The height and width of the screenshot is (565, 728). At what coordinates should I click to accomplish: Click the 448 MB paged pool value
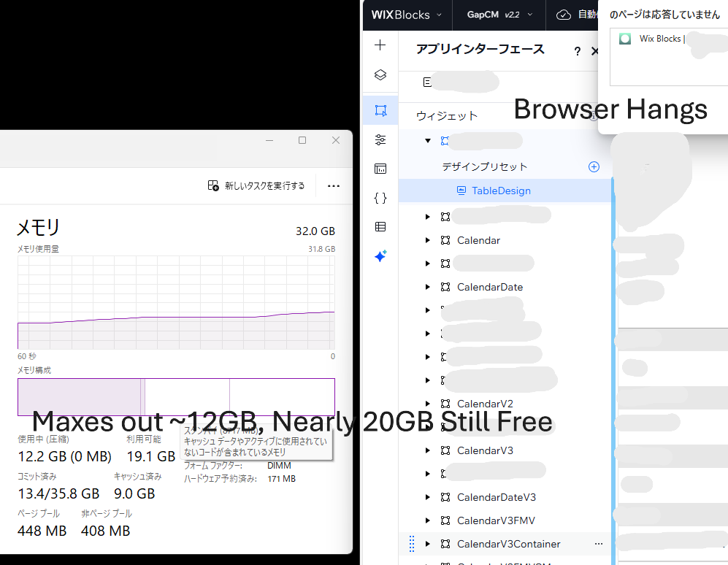[x=42, y=531]
